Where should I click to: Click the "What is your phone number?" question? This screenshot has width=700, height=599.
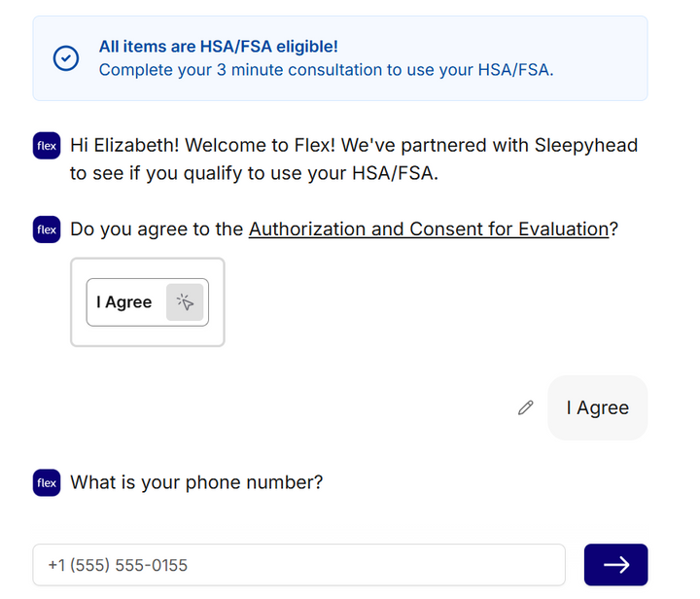196,483
